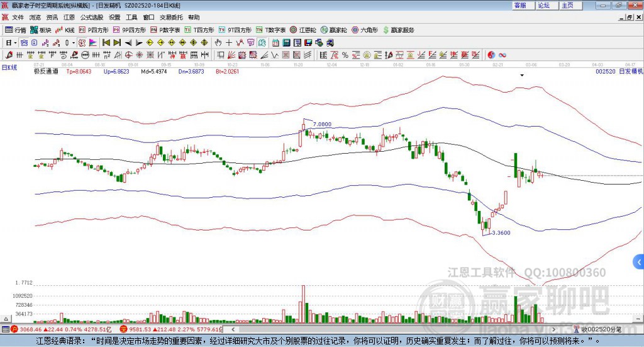Open the calendar 21 icon
This screenshot has width=644, height=347.
pos(275,43)
